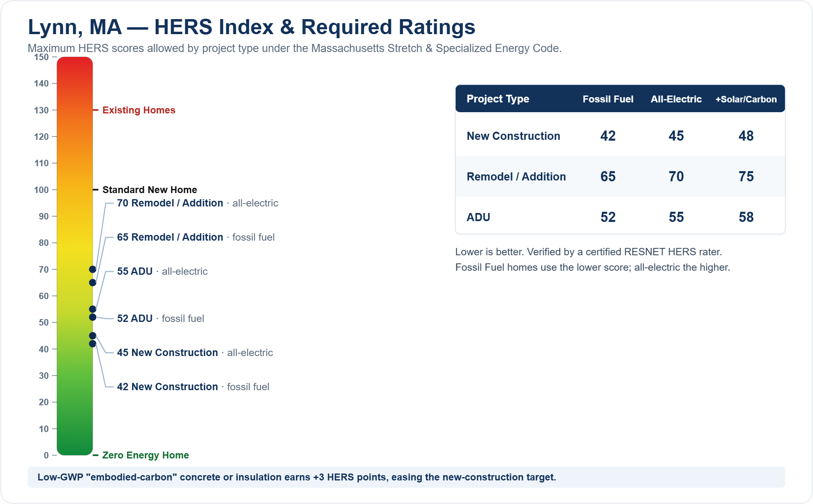Click the data dot at HERS 45

[93, 336]
